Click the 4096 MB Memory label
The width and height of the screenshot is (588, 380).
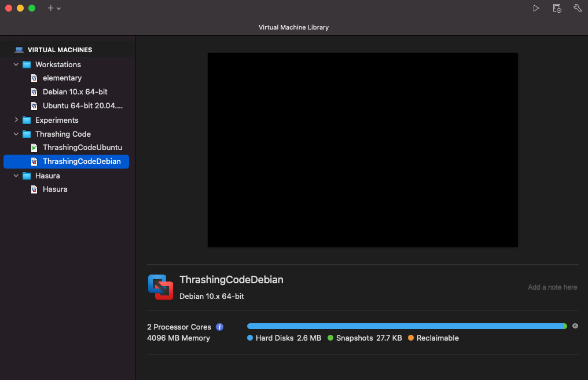pyautogui.click(x=178, y=338)
